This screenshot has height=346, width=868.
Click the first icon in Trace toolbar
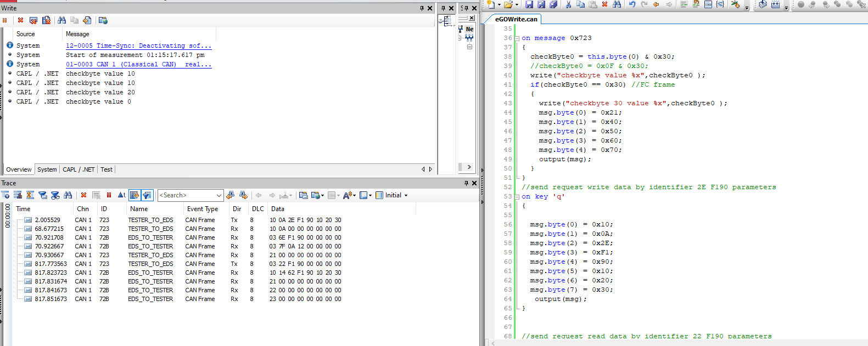point(5,195)
